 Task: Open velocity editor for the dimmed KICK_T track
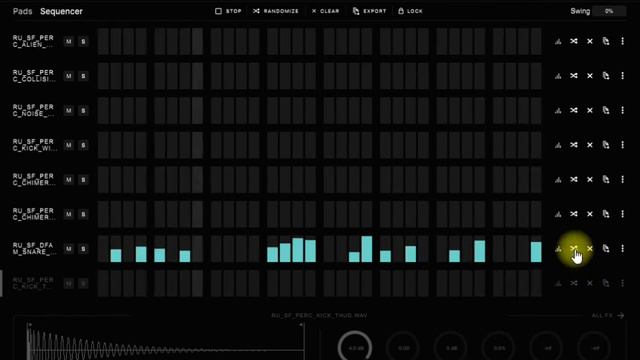558,283
